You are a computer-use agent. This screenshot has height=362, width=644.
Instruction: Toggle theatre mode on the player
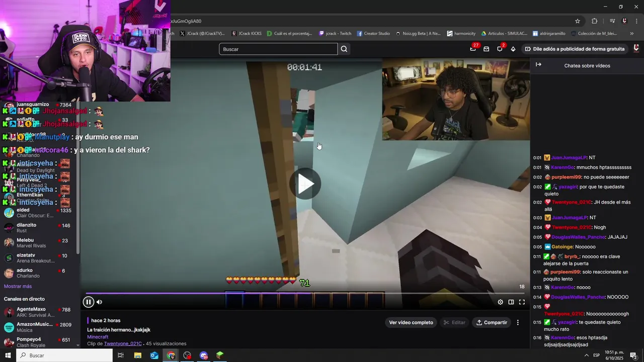[x=511, y=302]
